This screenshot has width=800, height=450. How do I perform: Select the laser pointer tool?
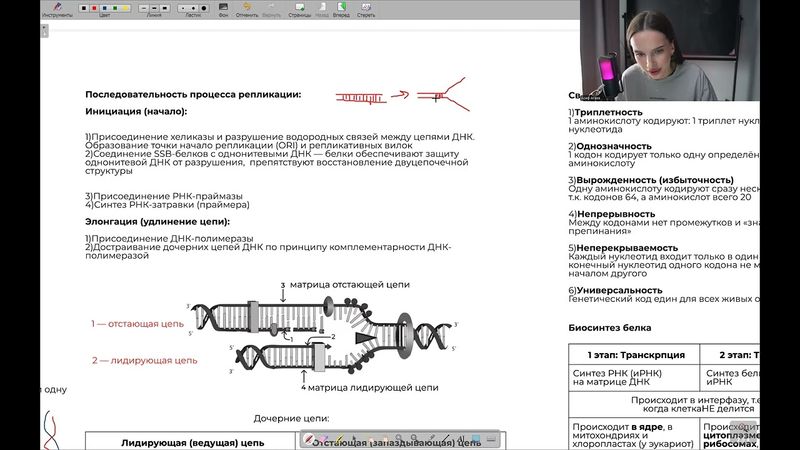point(432,438)
